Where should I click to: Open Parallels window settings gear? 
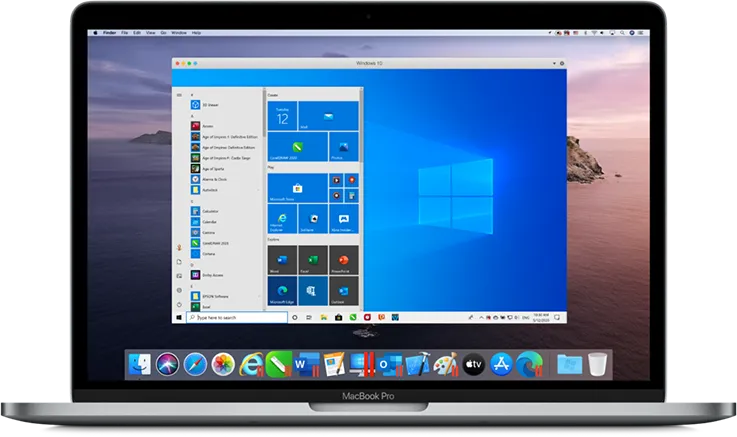pos(562,63)
